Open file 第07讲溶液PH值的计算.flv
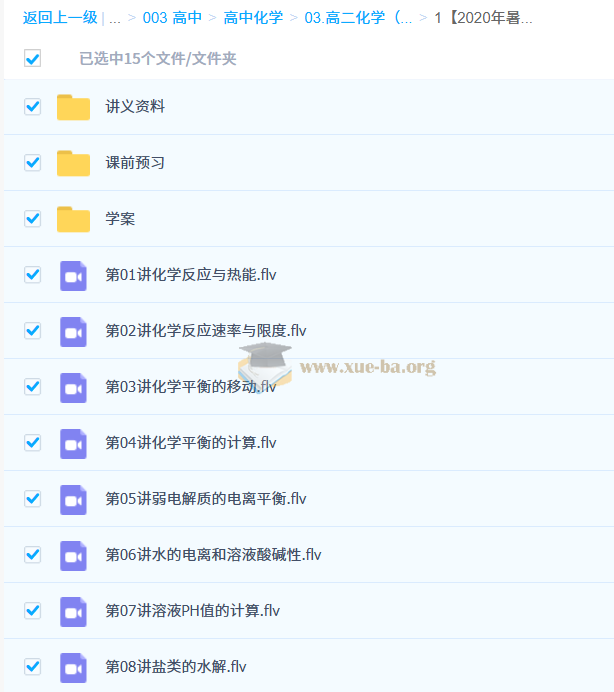 (x=192, y=611)
